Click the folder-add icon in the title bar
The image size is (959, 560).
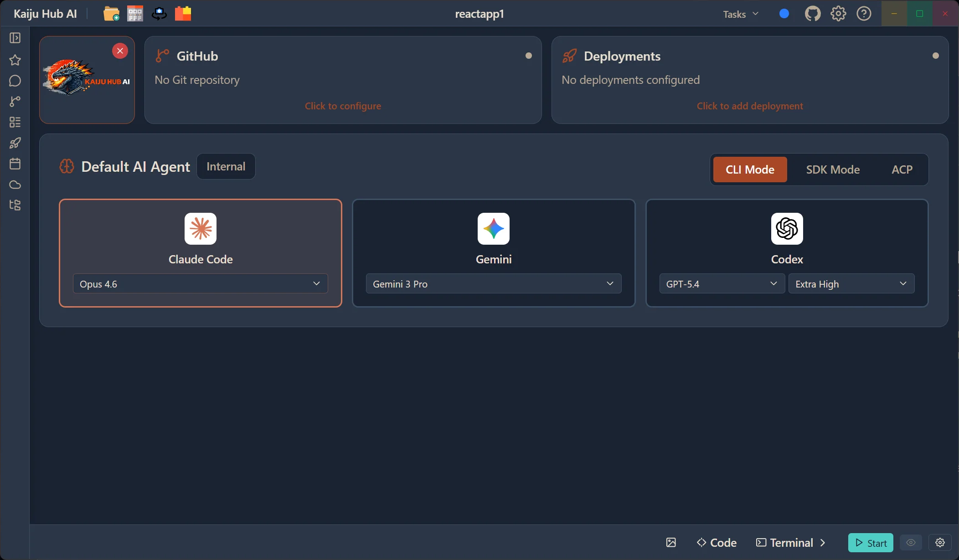point(111,14)
